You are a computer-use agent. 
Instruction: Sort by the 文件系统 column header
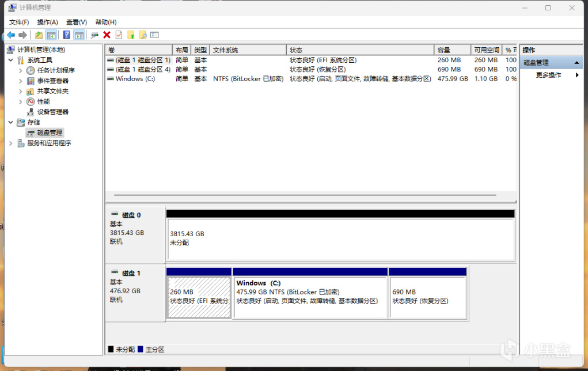[x=248, y=50]
